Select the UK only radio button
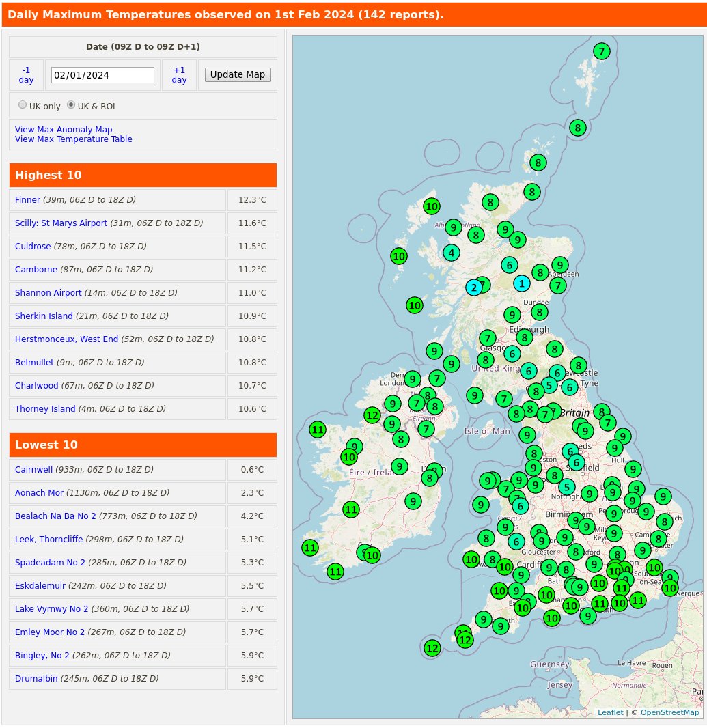This screenshot has width=707, height=728. tap(23, 105)
